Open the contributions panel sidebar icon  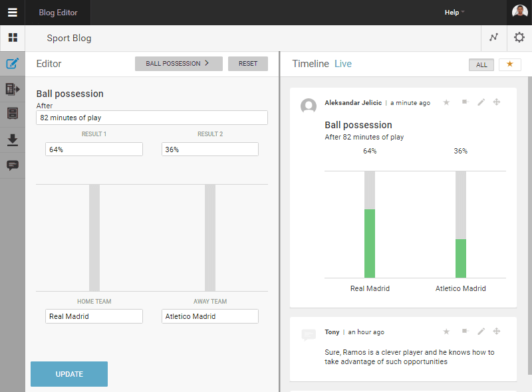click(x=13, y=89)
